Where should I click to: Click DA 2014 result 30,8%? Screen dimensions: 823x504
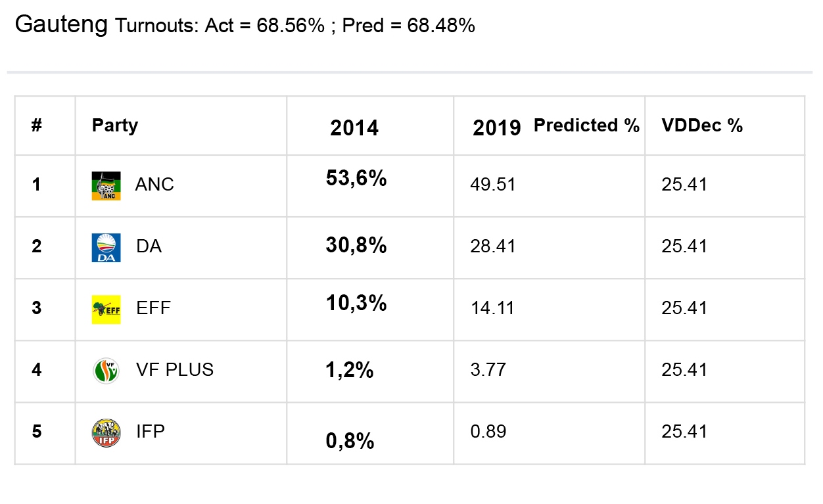point(356,245)
